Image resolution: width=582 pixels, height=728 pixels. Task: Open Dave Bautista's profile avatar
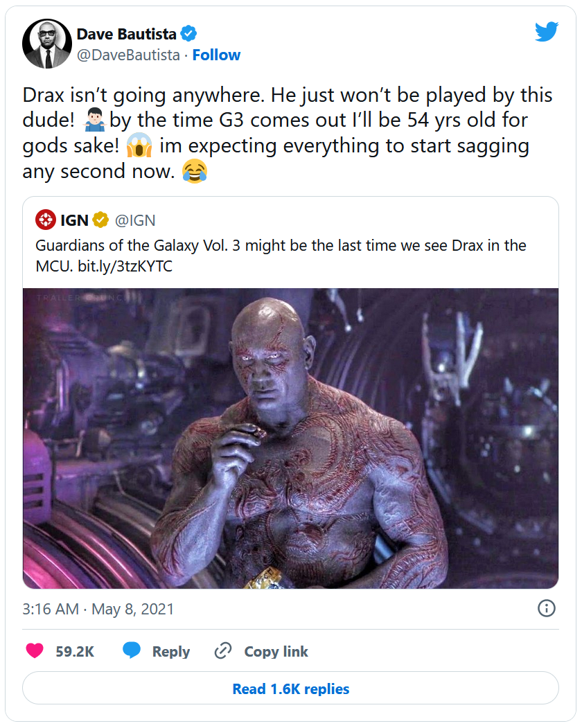(x=47, y=44)
